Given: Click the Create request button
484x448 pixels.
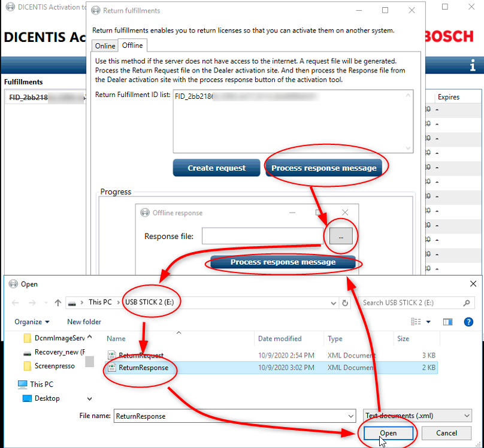Looking at the screenshot, I should [216, 168].
